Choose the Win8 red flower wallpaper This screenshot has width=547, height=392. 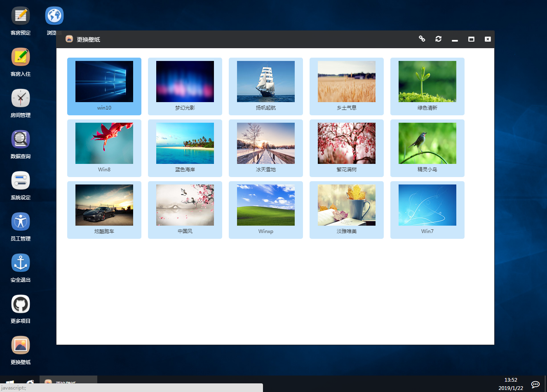(104, 148)
